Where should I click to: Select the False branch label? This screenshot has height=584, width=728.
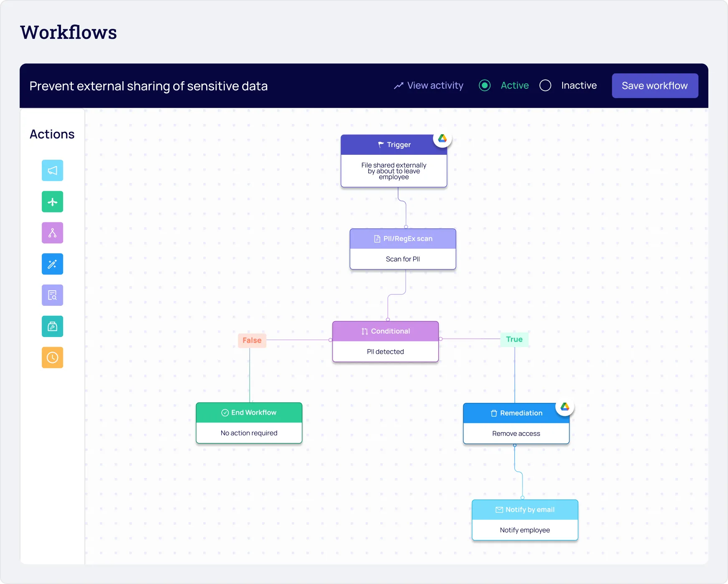(251, 340)
